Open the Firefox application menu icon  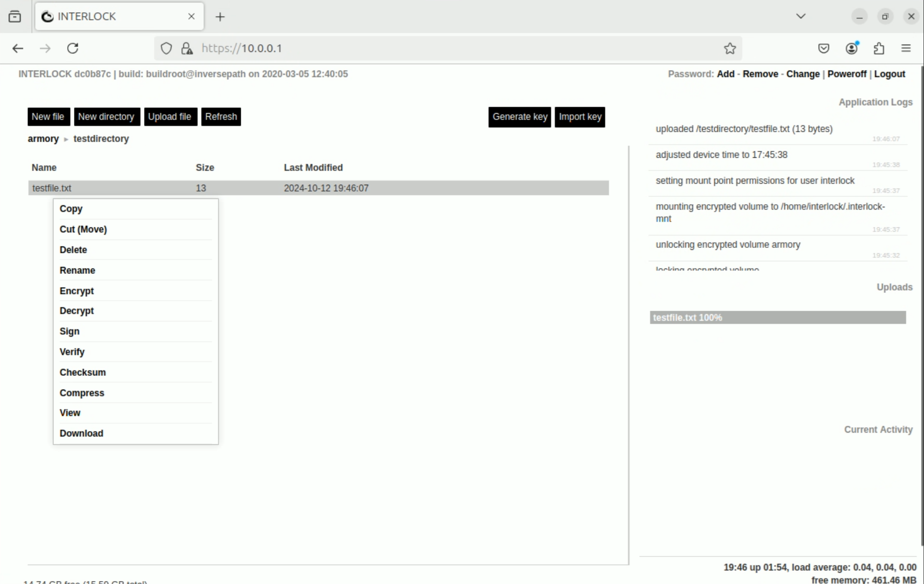[906, 48]
